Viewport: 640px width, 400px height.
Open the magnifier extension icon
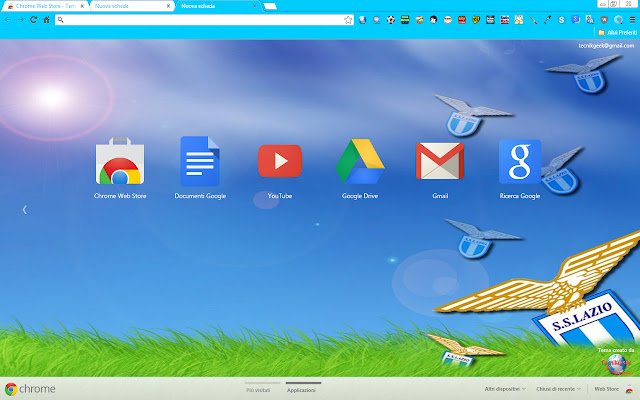618,20
